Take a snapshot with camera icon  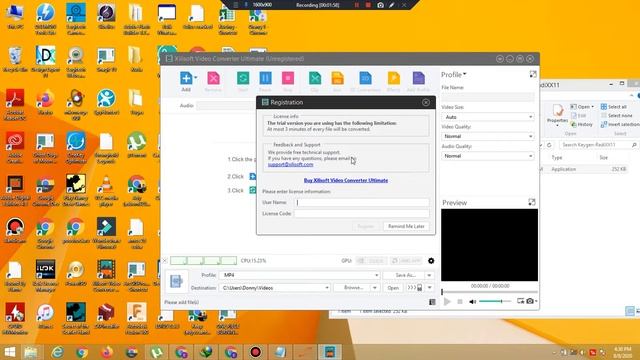[x=530, y=301]
